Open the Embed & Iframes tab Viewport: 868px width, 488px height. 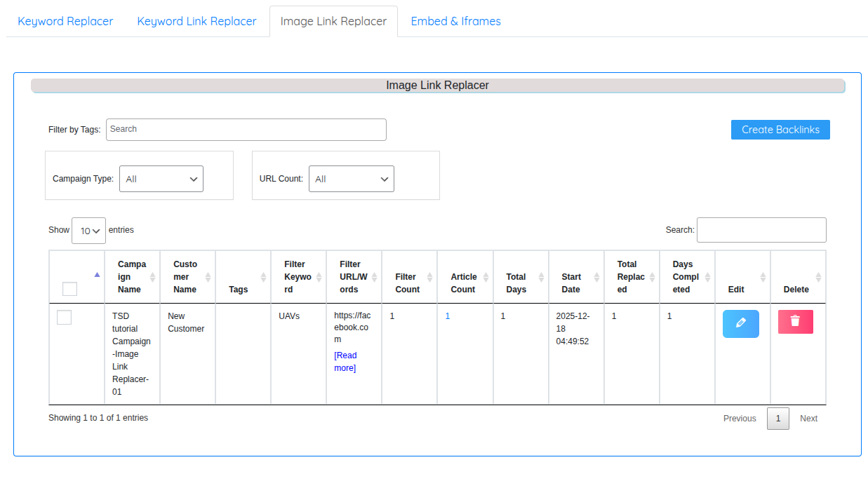click(x=455, y=21)
